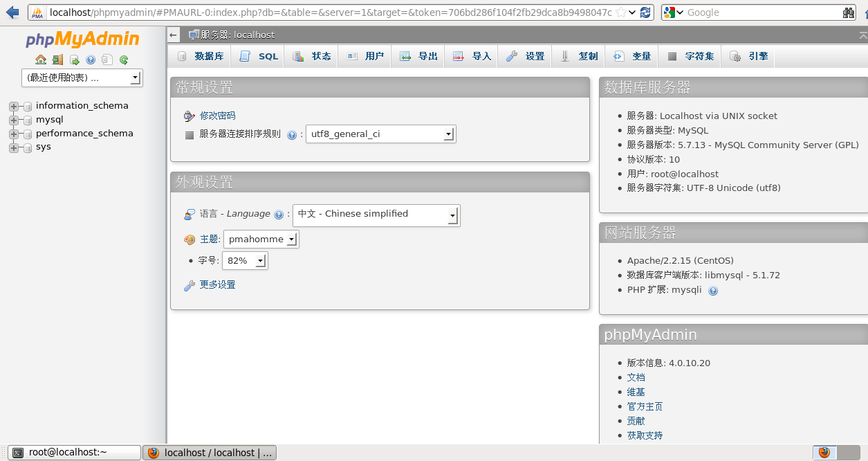Open the 设置 (Settings) tab
Image resolution: width=868 pixels, height=461 pixels.
(526, 57)
